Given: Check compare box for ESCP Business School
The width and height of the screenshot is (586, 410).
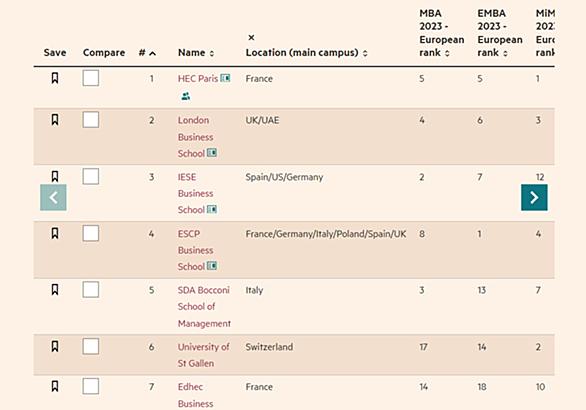Looking at the screenshot, I should tap(91, 233).
